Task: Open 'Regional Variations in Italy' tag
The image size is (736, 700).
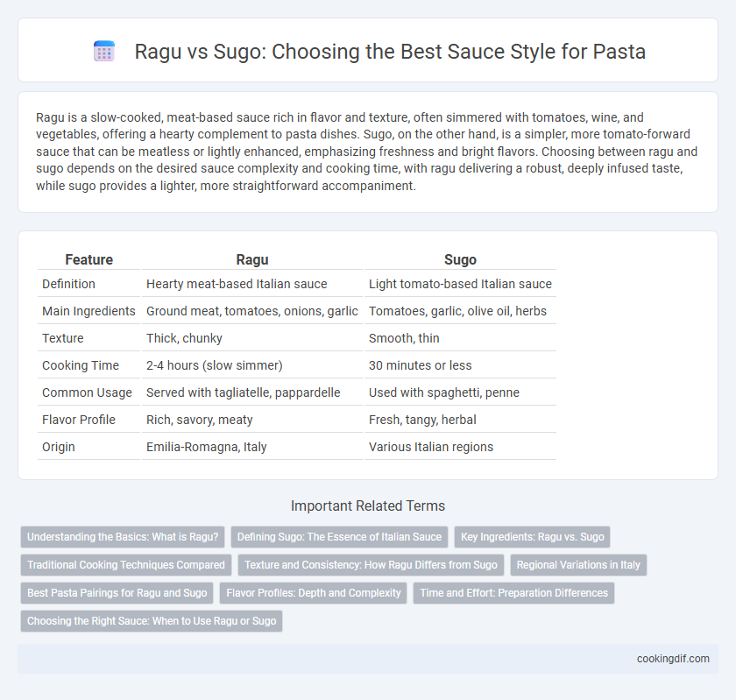Action: (x=578, y=565)
